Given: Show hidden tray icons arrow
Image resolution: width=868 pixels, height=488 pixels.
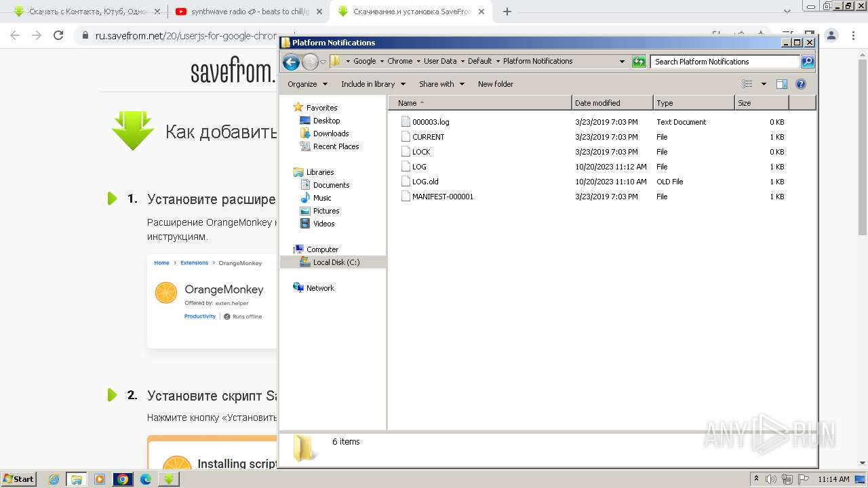Looking at the screenshot, I should (x=756, y=479).
